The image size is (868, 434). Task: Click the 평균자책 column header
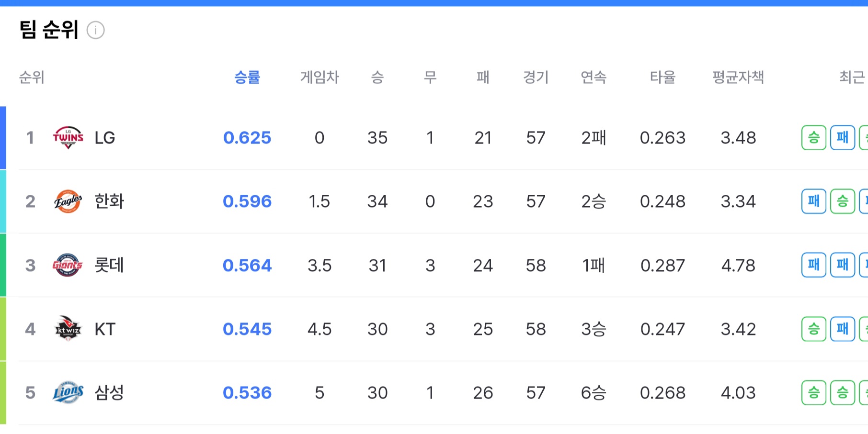pos(738,77)
